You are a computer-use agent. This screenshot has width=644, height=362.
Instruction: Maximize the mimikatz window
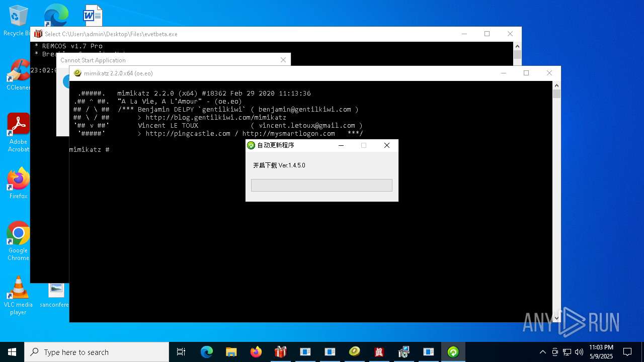click(526, 73)
